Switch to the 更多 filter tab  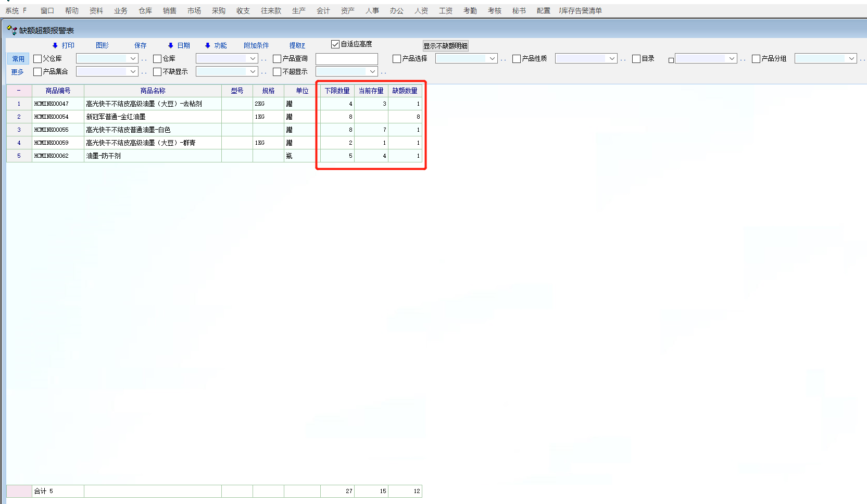[x=18, y=72]
